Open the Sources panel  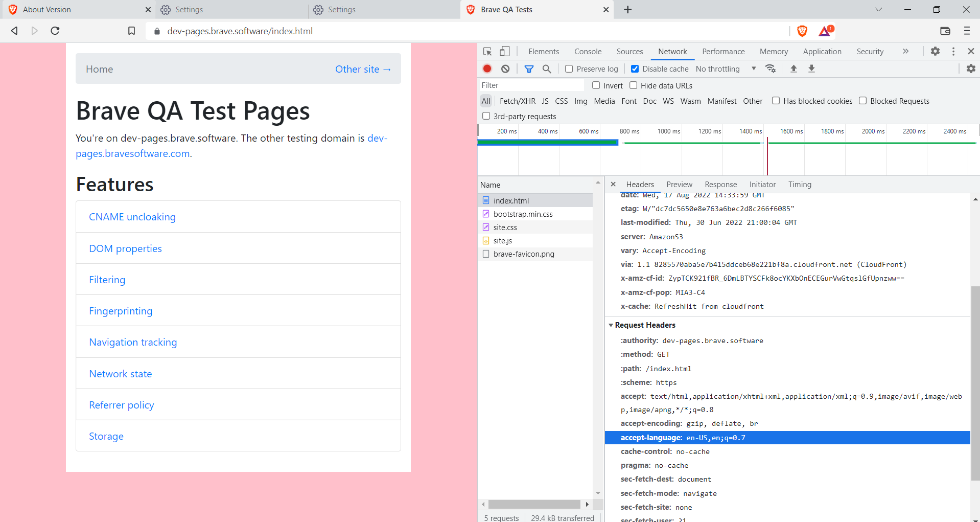629,52
